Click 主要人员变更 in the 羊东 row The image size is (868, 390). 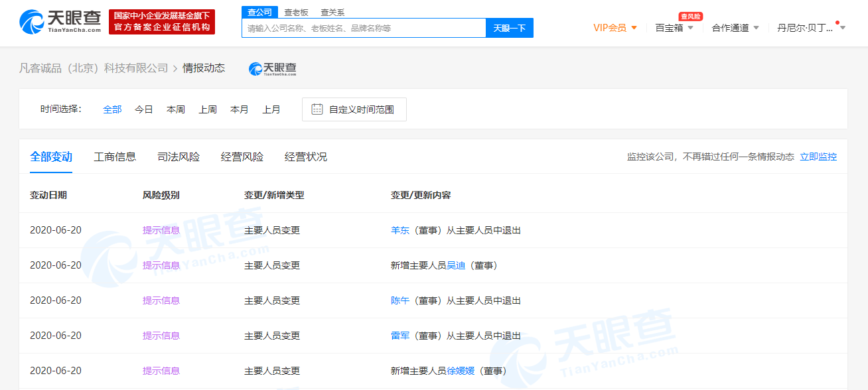(272, 230)
